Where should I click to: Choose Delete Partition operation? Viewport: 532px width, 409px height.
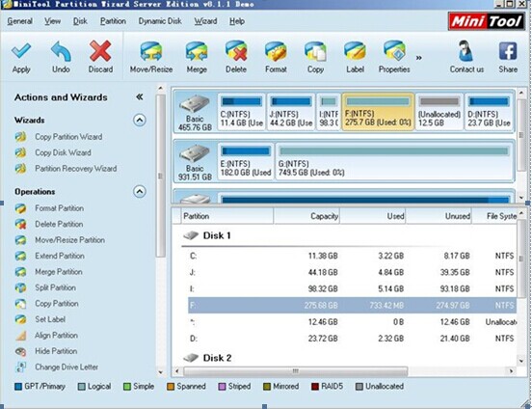point(59,224)
